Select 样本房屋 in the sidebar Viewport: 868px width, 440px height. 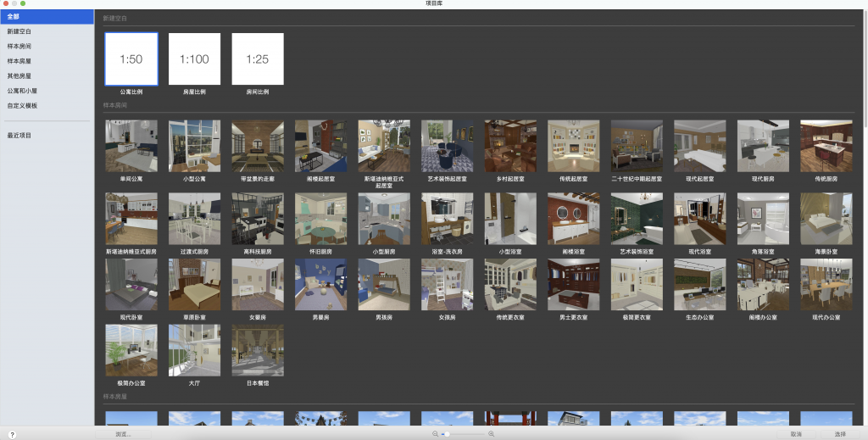pyautogui.click(x=47, y=61)
